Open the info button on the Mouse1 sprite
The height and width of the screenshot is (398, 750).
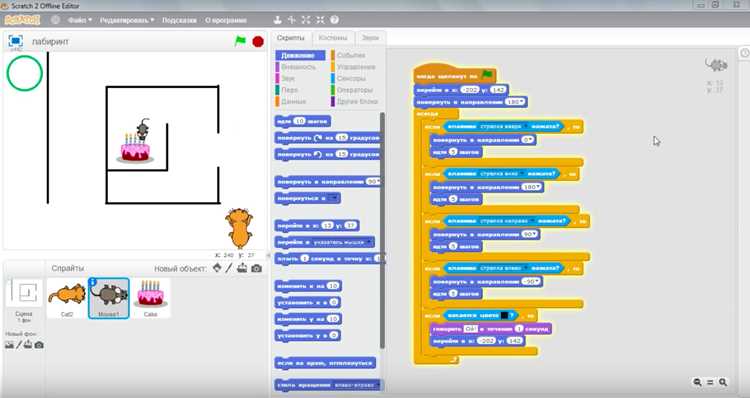point(93,282)
